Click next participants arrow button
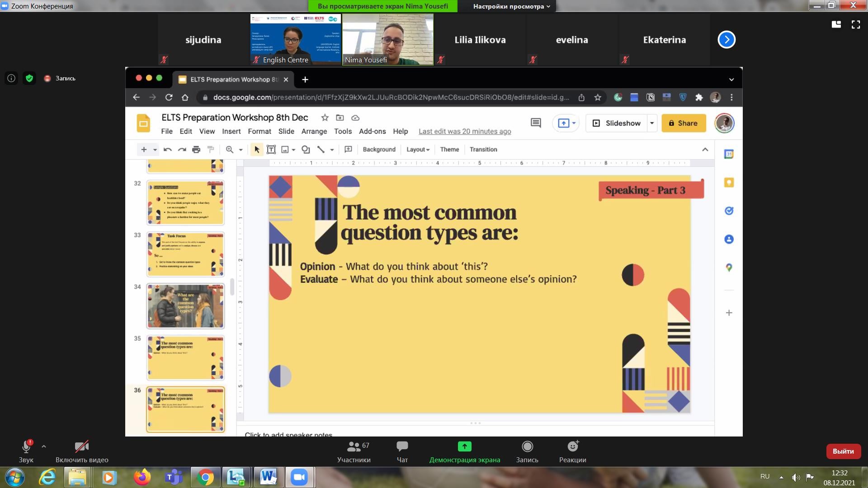The image size is (868, 488). tap(726, 40)
